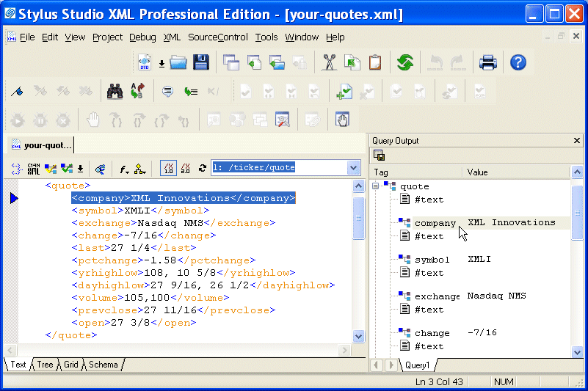Click the green refresh arrows icon

coord(405,62)
